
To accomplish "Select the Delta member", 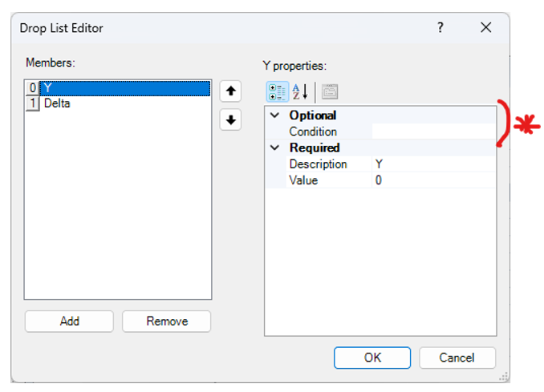I will point(57,103).
